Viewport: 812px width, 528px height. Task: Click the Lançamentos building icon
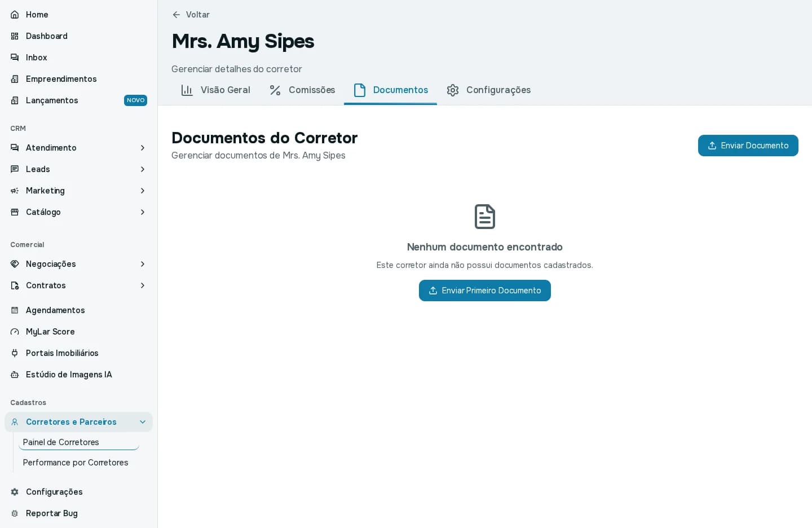[x=15, y=100]
